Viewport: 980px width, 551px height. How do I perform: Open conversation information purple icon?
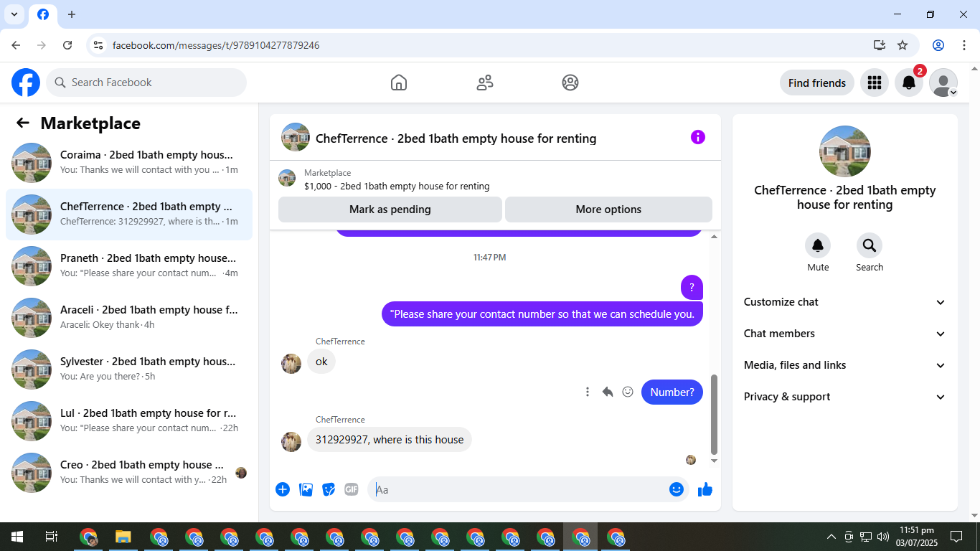point(698,137)
